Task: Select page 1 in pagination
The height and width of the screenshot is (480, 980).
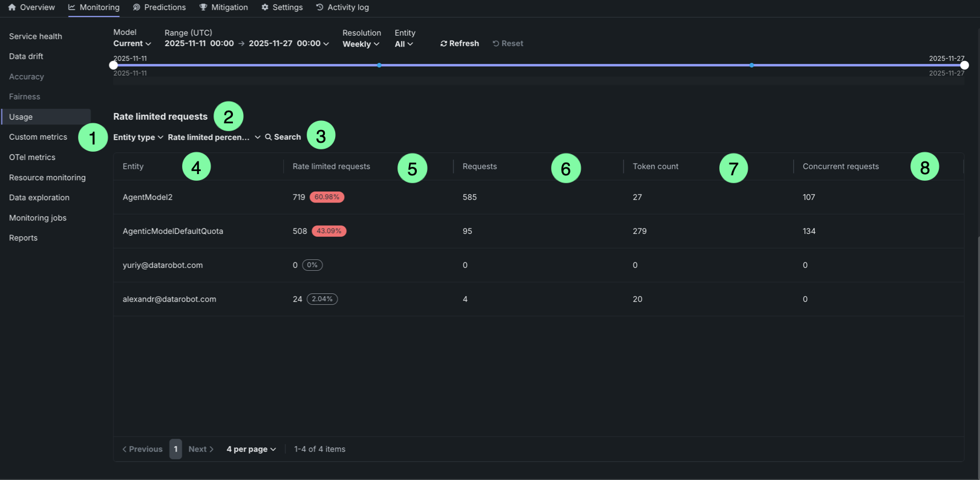Action: (175, 449)
